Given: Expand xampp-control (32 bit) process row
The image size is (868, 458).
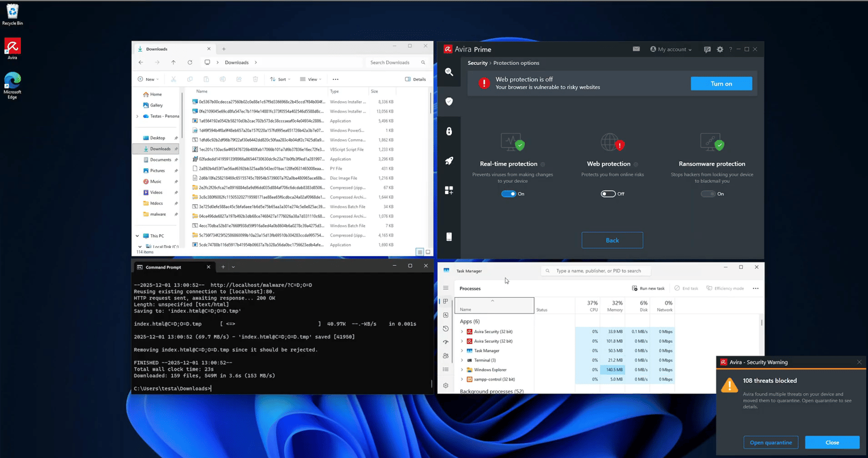Looking at the screenshot, I should 462,379.
